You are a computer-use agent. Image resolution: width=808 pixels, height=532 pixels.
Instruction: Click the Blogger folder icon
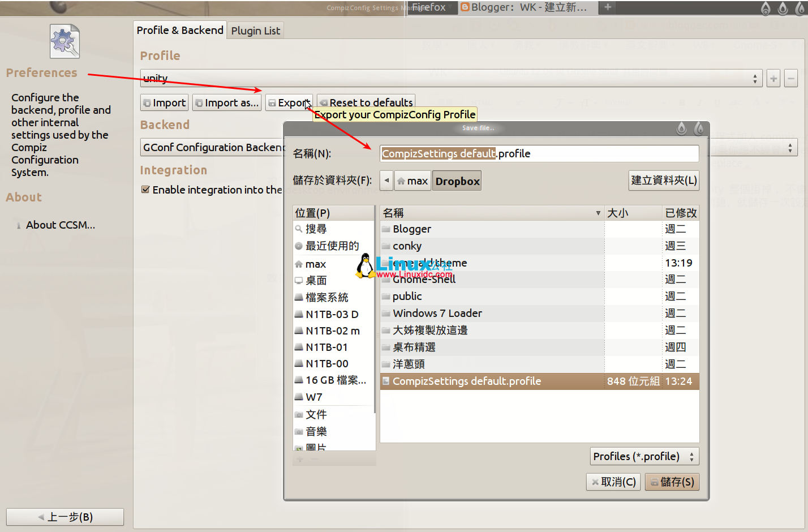[x=386, y=229]
